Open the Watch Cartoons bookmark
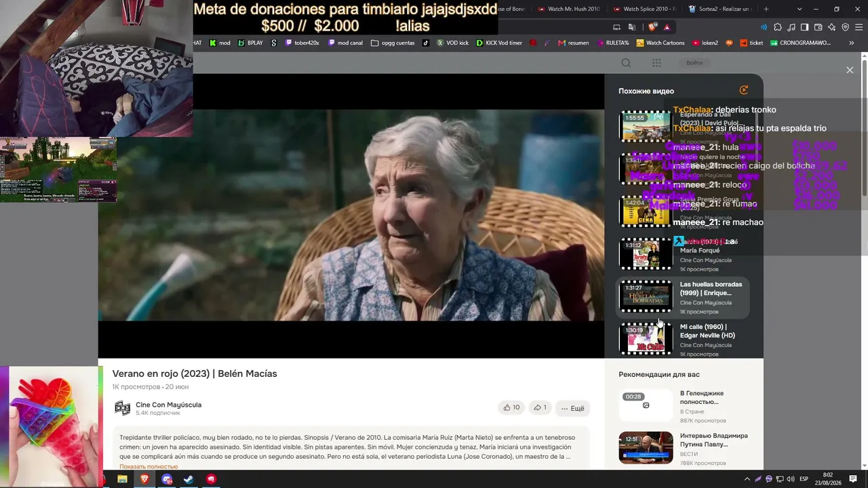 point(660,43)
